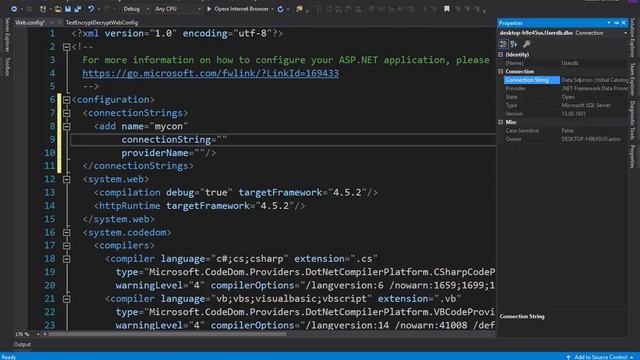
Task: Select the Connection String property row
Action: [566, 80]
